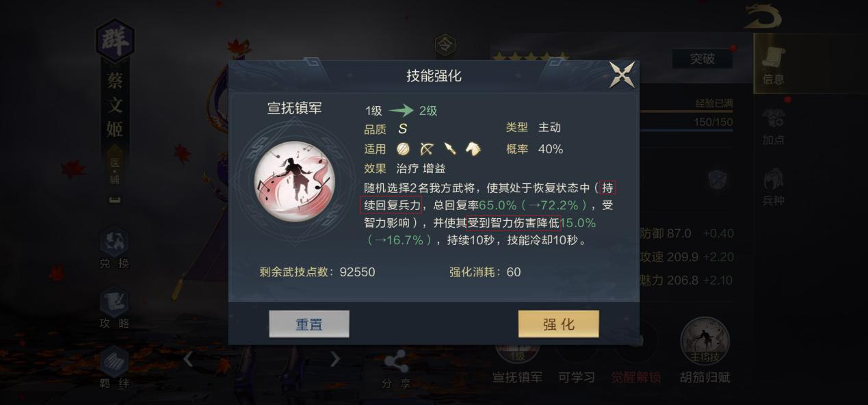Click the back arrow at top right
868x405 pixels.
coord(763,16)
